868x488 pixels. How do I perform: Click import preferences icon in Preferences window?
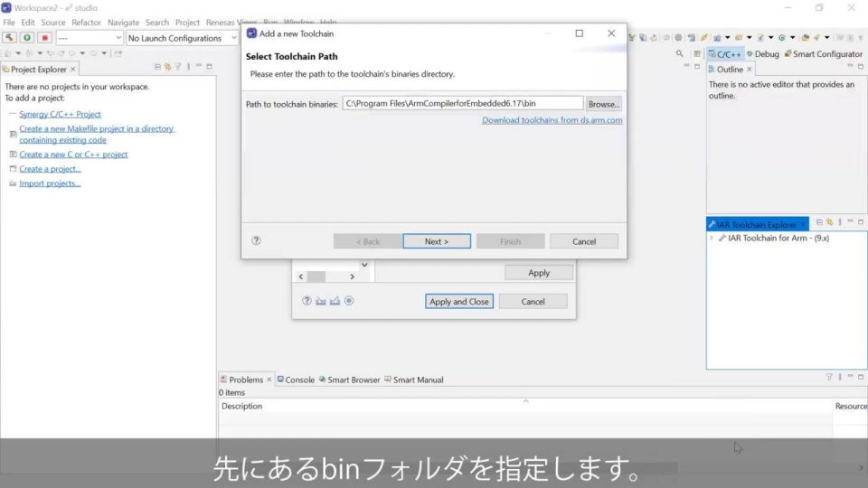click(x=320, y=300)
